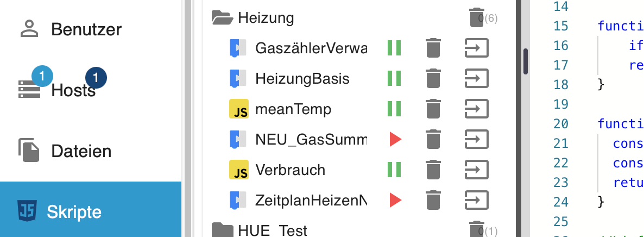Viewport: 644px width, 237px height.
Task: Go to the Hosts section
Action: [73, 90]
